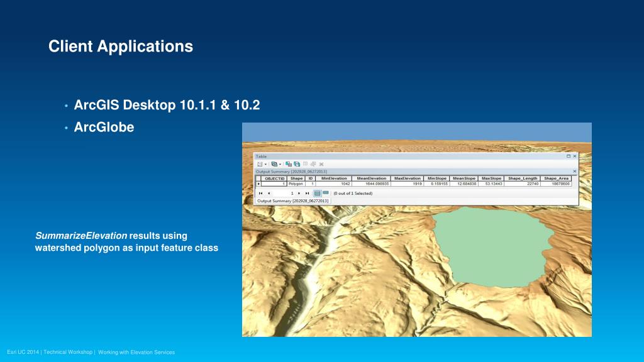This screenshot has height=362, width=644.
Task: Expand the Related Tables dropdown arrow
Action: pos(280,164)
